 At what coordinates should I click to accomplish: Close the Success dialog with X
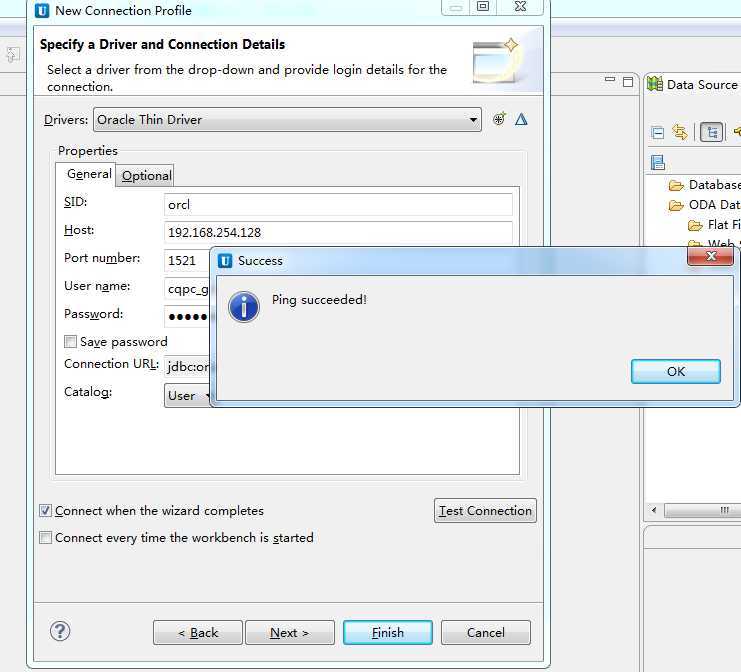click(710, 256)
